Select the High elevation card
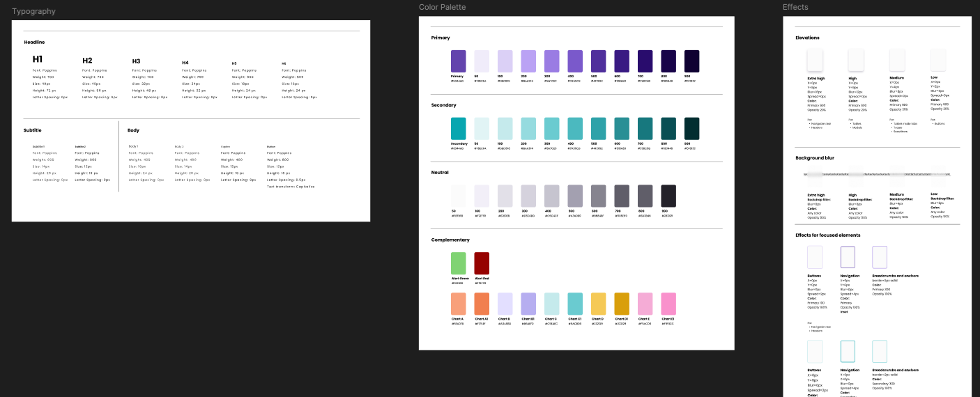980x397 pixels. [856, 59]
